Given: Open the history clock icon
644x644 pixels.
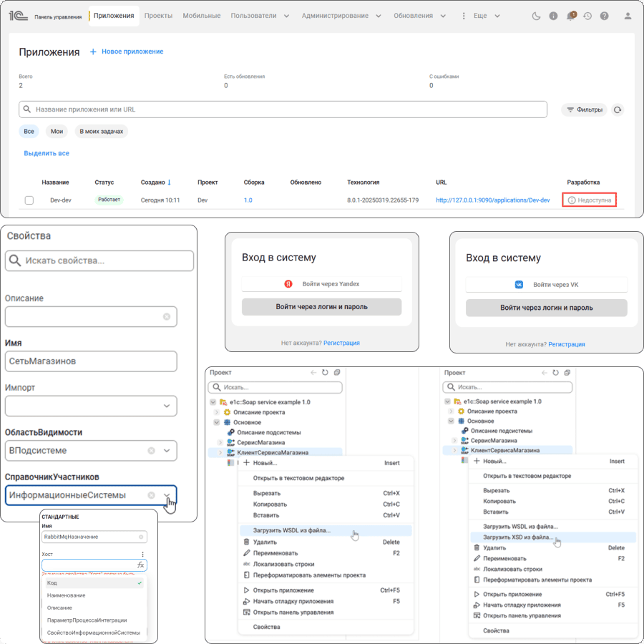Looking at the screenshot, I should [x=587, y=16].
